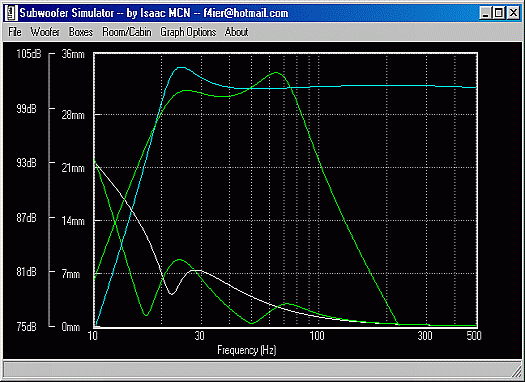Image resolution: width=525 pixels, height=382 pixels.
Task: Maximize the Subwoofer Simulator window
Action: tap(499, 13)
